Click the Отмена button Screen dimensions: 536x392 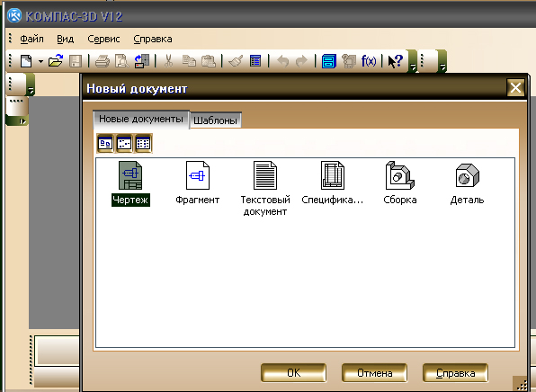pyautogui.click(x=375, y=373)
